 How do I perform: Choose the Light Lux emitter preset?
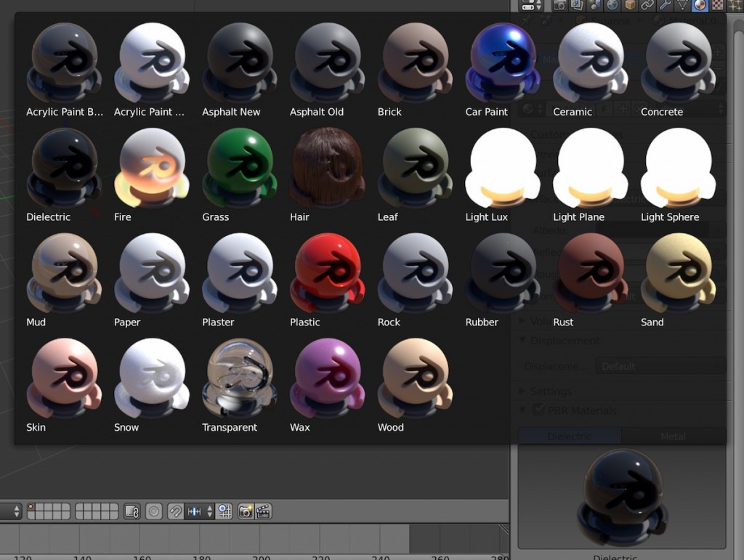coord(503,176)
